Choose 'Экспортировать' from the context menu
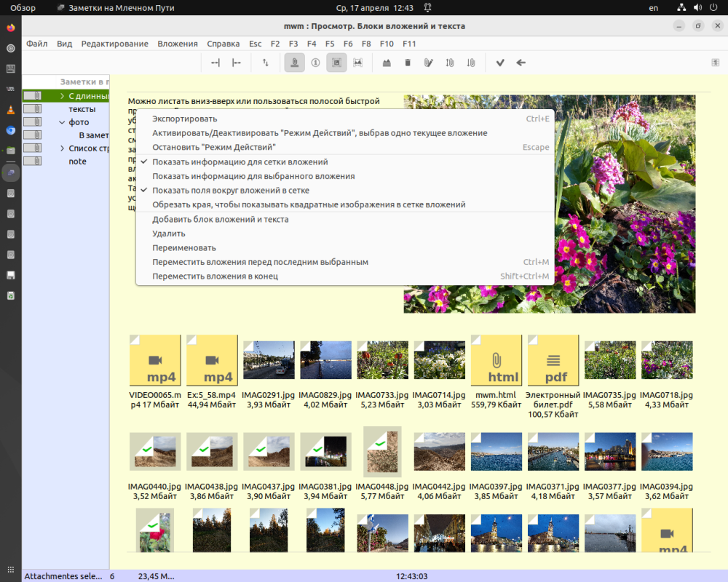Image resolution: width=728 pixels, height=582 pixels. click(x=184, y=119)
